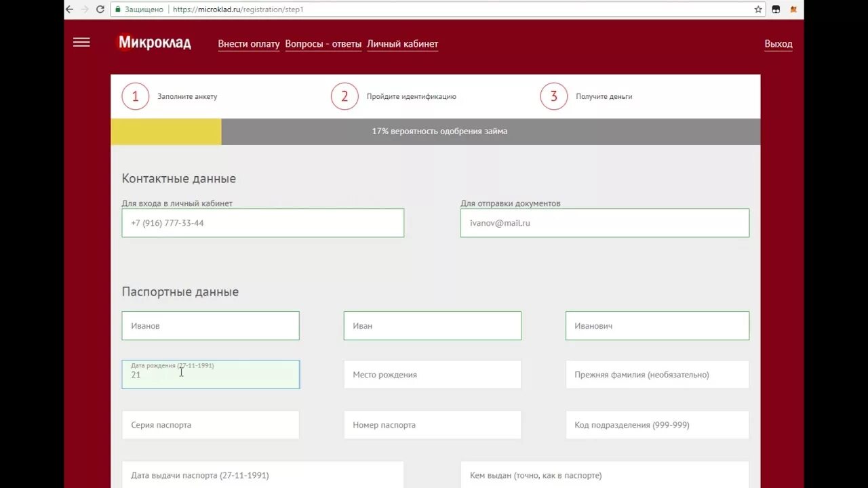868x488 pixels.
Task: Click the Дата рождения field
Action: (210, 374)
